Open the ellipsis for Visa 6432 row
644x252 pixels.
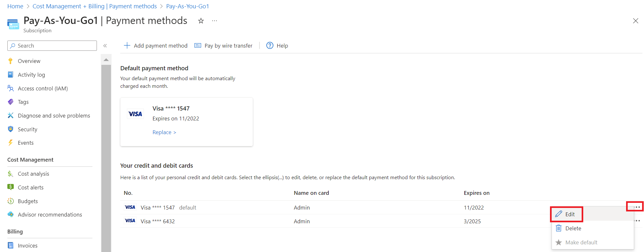(637, 221)
